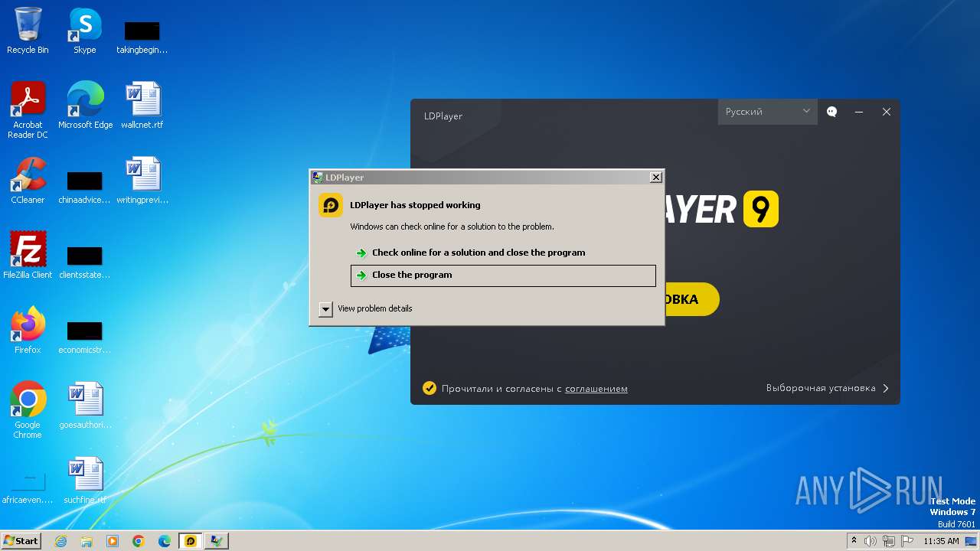The height and width of the screenshot is (551, 980).
Task: Close the LDPlayer crash dialog
Action: tap(656, 178)
